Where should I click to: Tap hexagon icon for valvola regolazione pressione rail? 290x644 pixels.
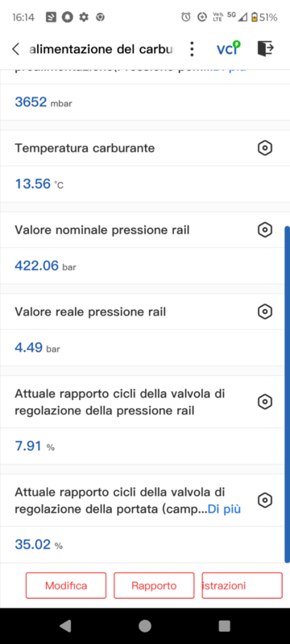click(265, 401)
